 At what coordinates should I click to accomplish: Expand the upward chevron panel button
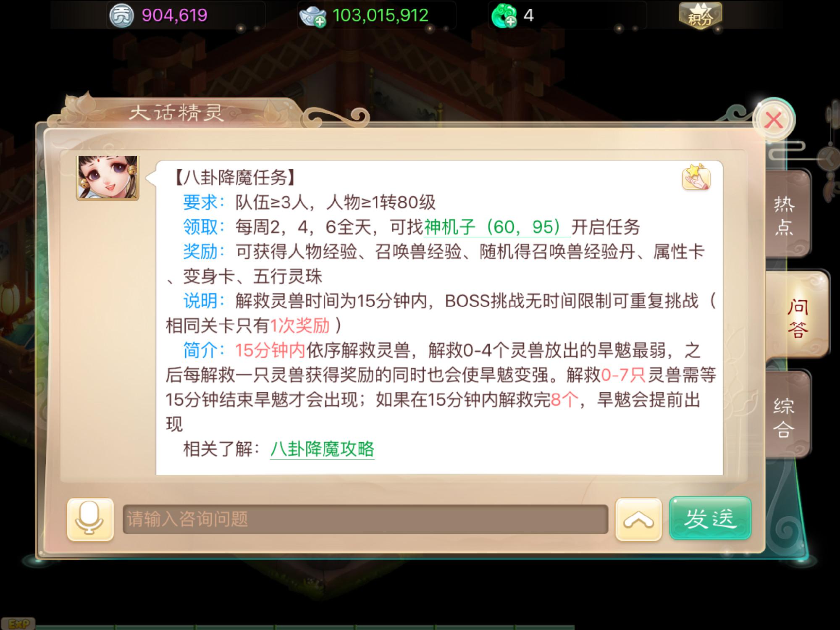click(x=638, y=520)
